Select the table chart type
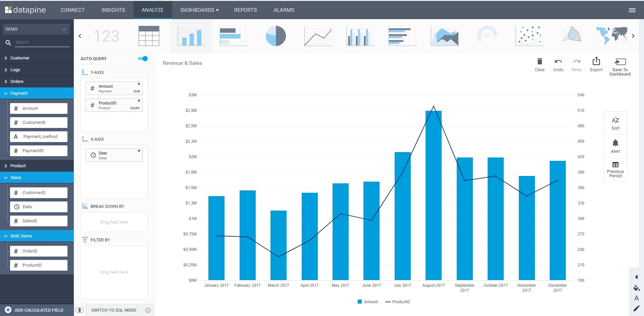Viewport: 644px width, 316px height. tap(149, 36)
